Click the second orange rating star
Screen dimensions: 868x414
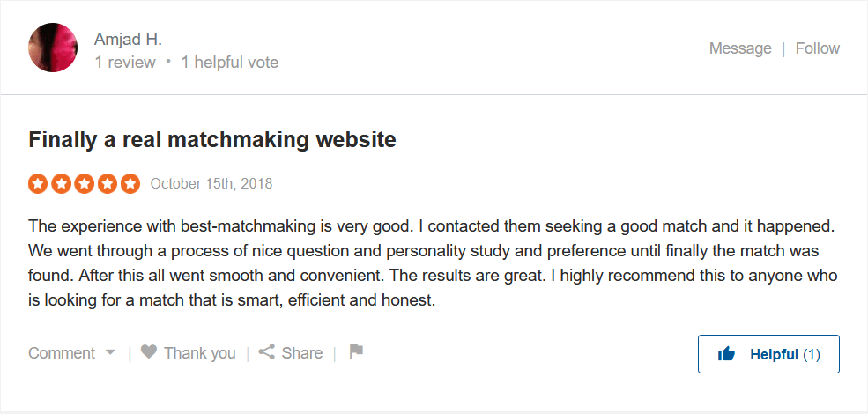(61, 184)
